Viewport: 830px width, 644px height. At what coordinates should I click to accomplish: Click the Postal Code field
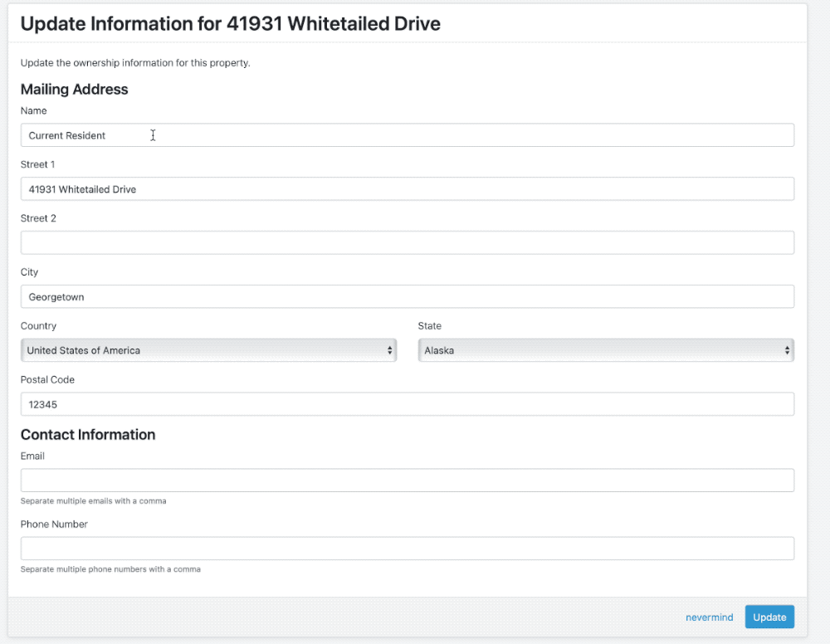(x=407, y=404)
